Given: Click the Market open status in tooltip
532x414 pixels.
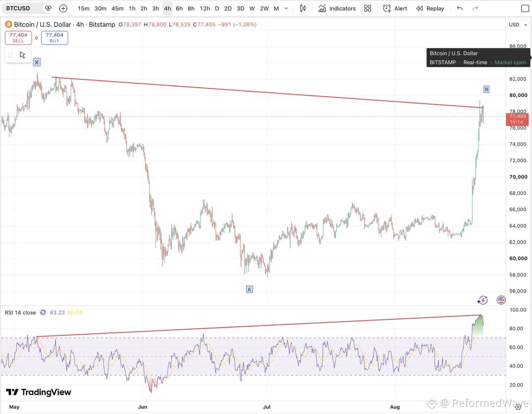Looking at the screenshot, I should pos(510,62).
